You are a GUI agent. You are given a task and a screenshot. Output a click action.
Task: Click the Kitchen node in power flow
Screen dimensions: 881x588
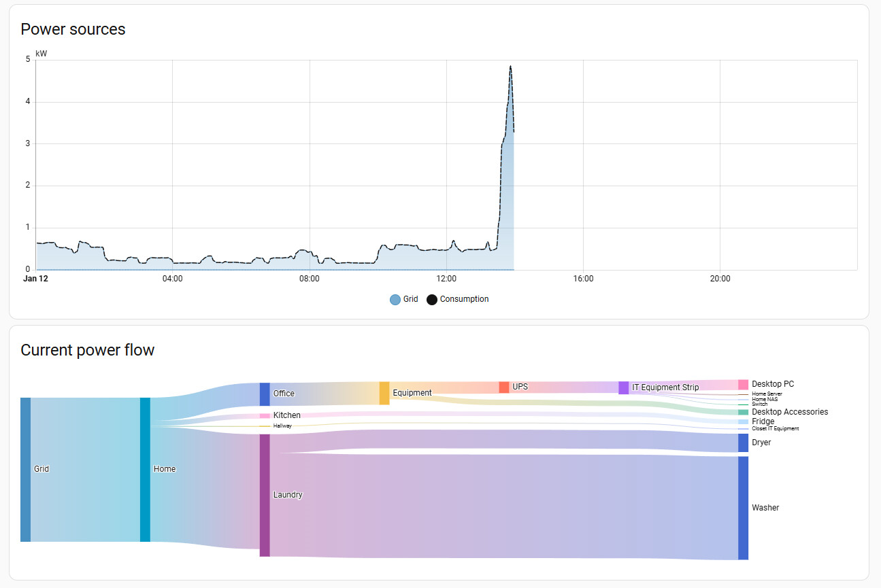tap(265, 415)
